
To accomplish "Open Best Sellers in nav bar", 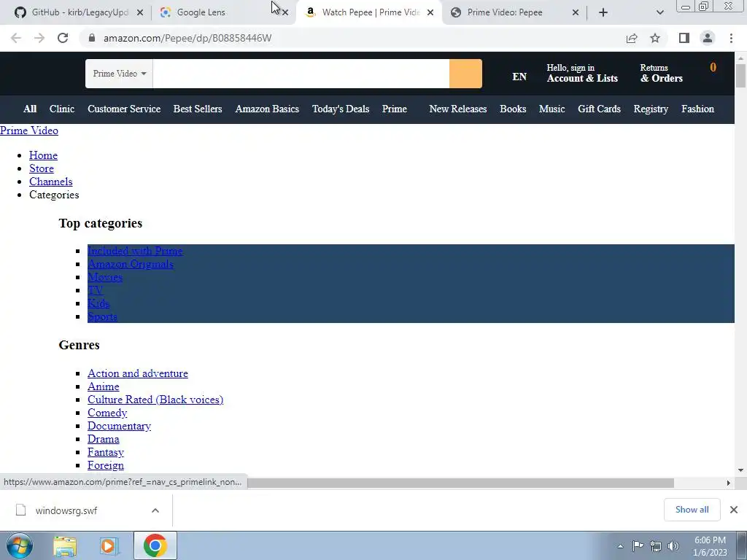I will coord(198,109).
